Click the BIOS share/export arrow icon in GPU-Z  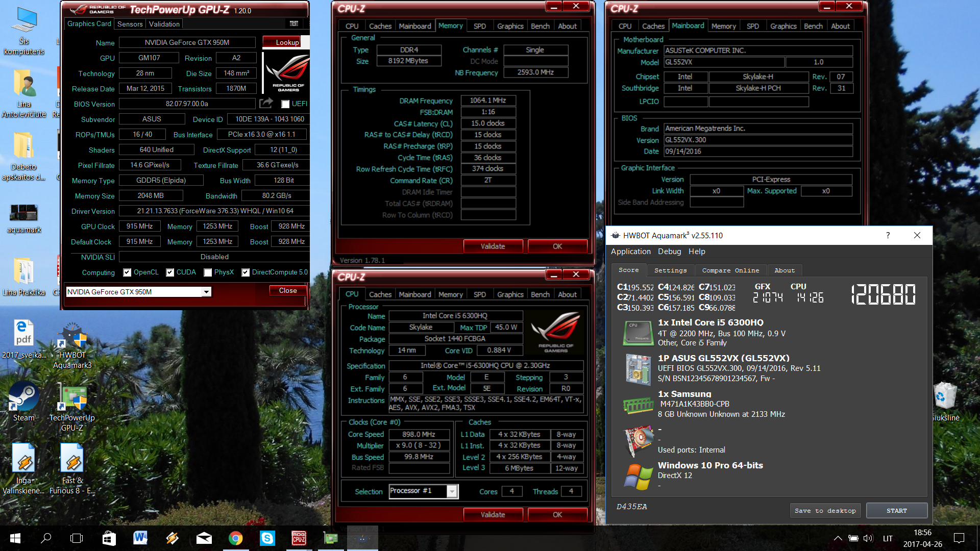(266, 104)
